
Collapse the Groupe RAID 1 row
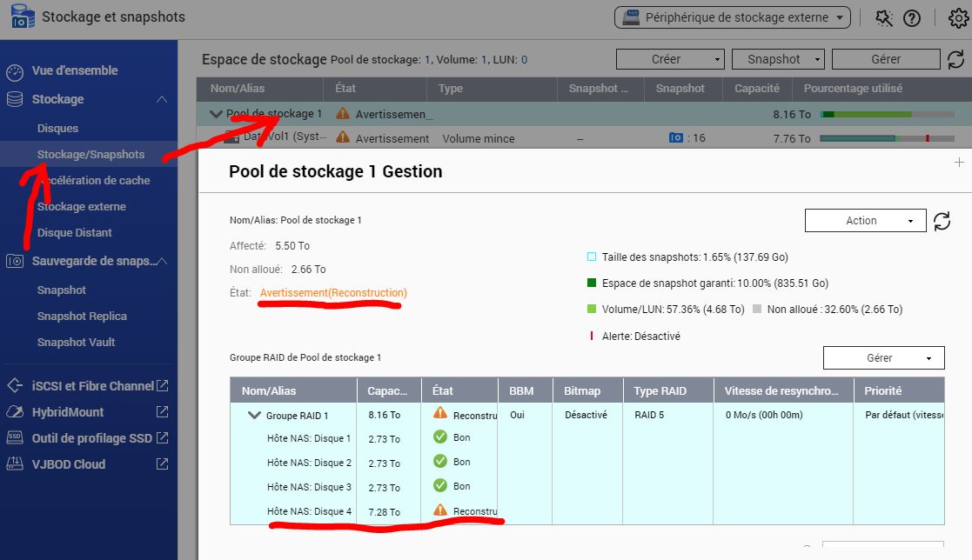tap(254, 415)
